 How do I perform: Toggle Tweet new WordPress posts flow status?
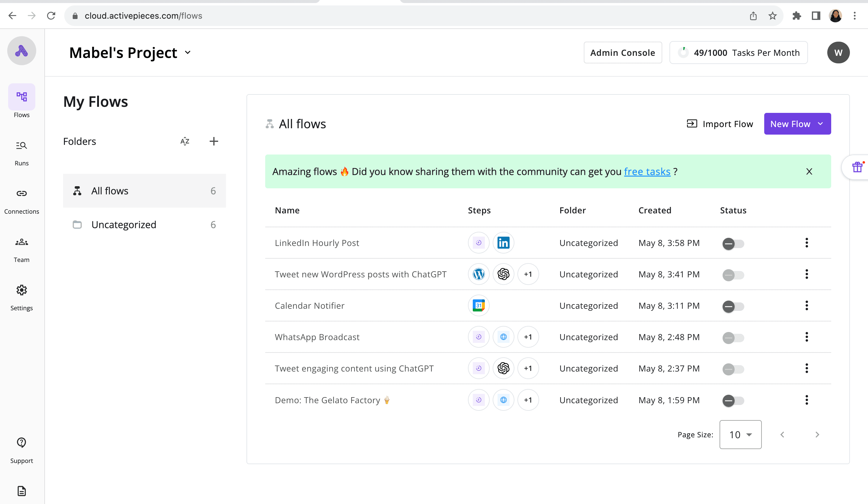[733, 275]
